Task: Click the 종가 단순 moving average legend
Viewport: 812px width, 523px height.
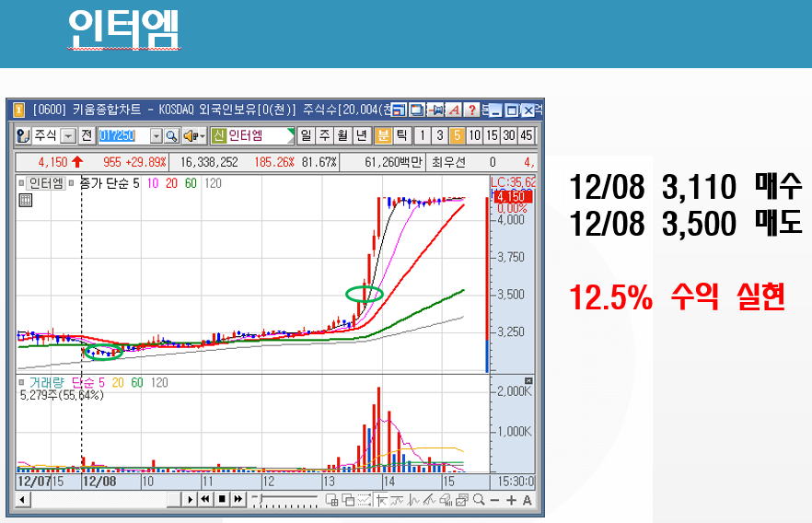Action: (x=110, y=183)
